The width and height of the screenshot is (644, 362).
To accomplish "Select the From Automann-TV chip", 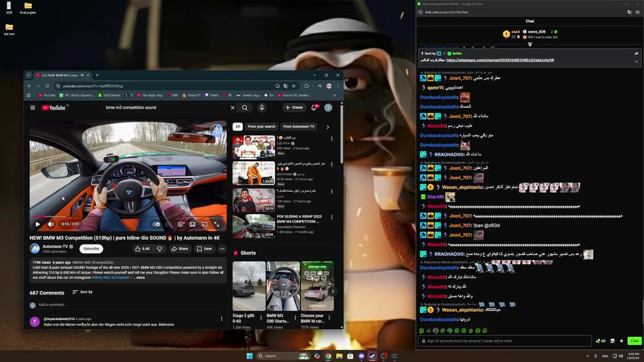I will pyautogui.click(x=299, y=127).
